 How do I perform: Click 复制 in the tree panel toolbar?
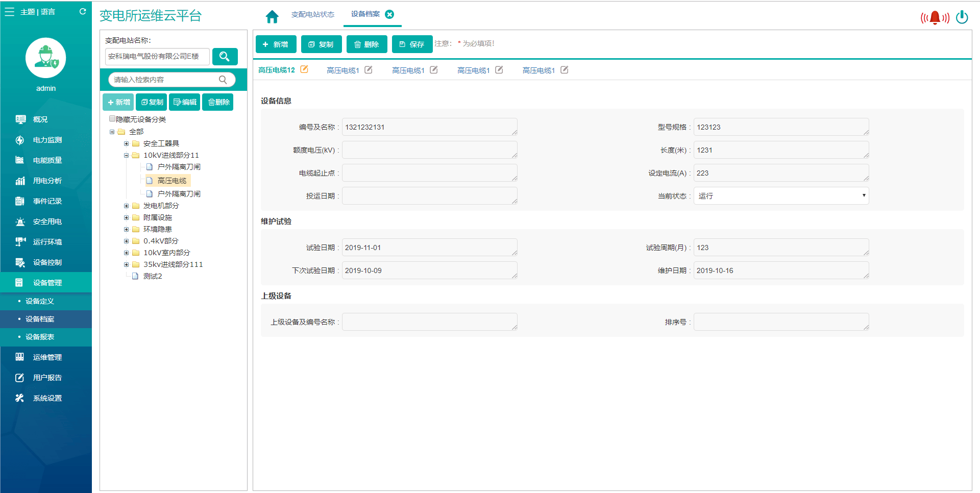(x=152, y=102)
